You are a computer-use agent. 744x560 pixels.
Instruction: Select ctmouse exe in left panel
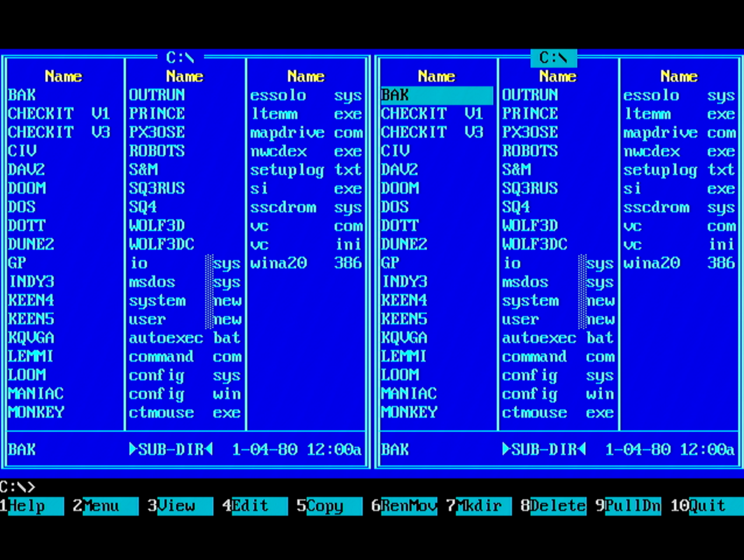pyautogui.click(x=185, y=412)
